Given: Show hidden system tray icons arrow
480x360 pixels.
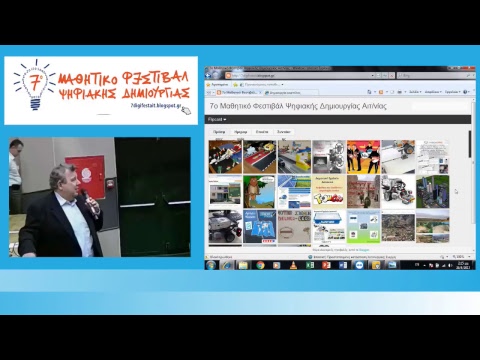Looking at the screenshot, I should coord(424,266).
